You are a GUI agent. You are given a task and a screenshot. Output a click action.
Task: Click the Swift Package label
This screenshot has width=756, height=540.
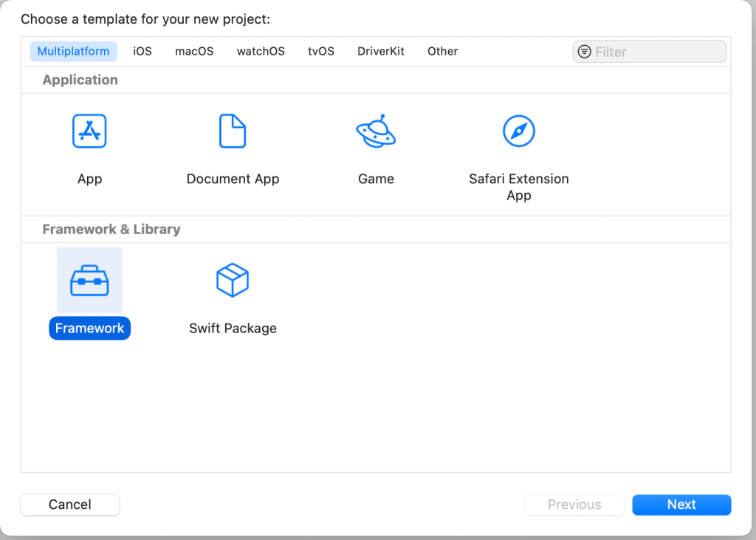point(233,328)
